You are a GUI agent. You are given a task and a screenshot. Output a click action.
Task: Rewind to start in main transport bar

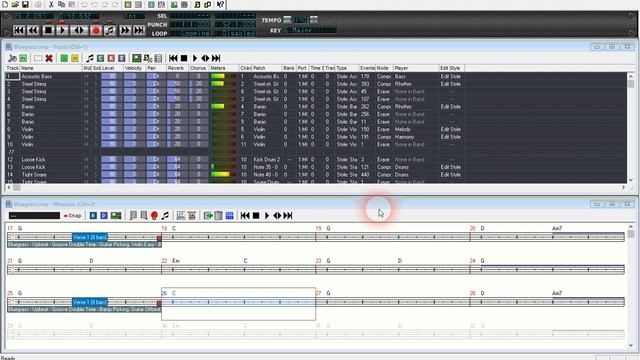19,30
